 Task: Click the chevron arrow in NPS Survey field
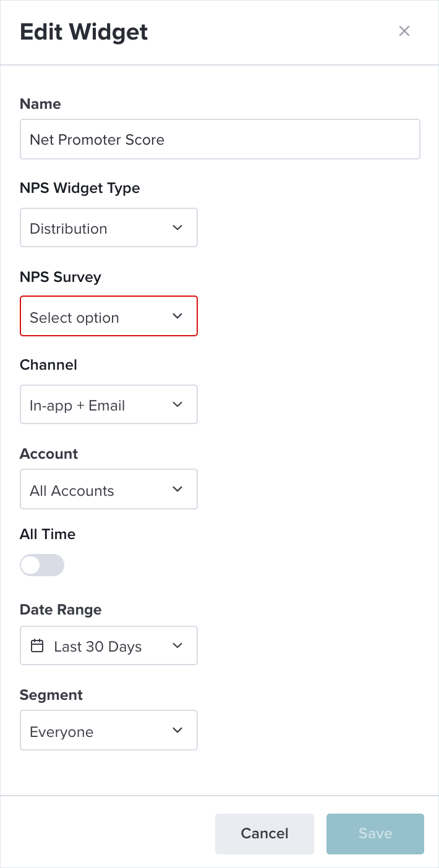click(177, 316)
